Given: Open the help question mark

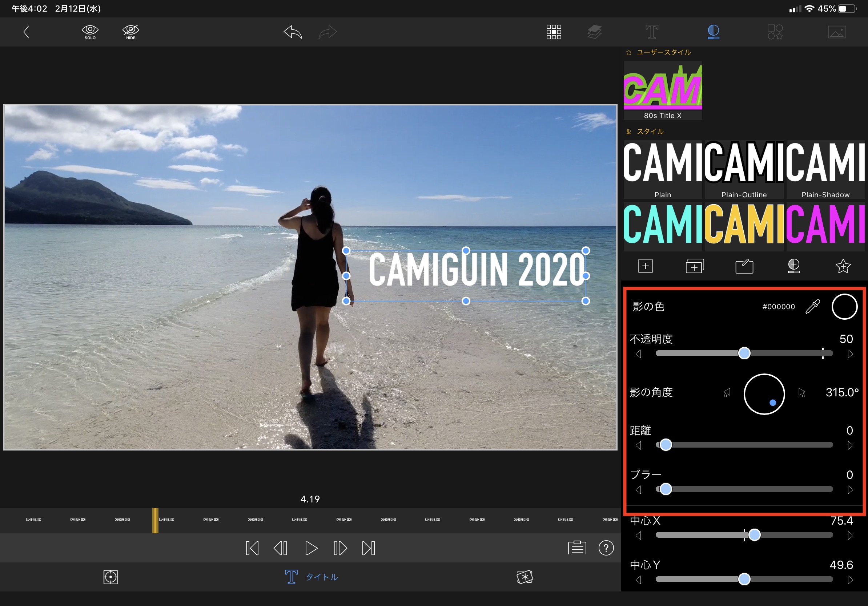Looking at the screenshot, I should click(606, 548).
